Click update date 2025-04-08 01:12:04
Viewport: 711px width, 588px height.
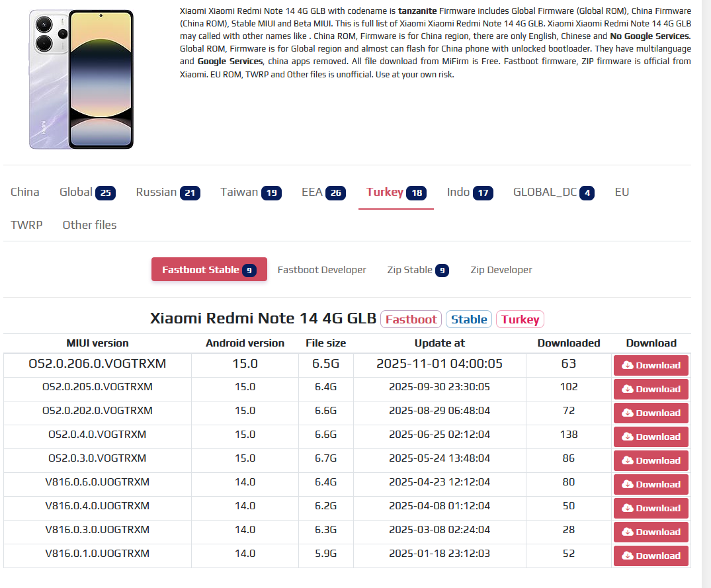click(439, 506)
